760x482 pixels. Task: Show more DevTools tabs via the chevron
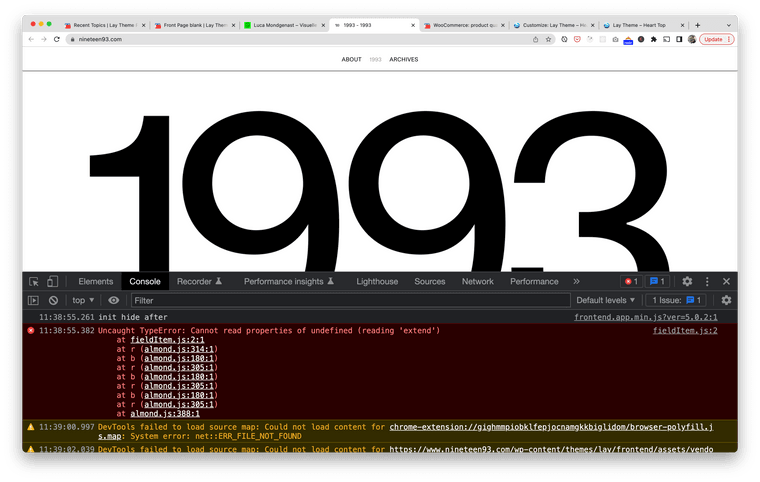576,282
